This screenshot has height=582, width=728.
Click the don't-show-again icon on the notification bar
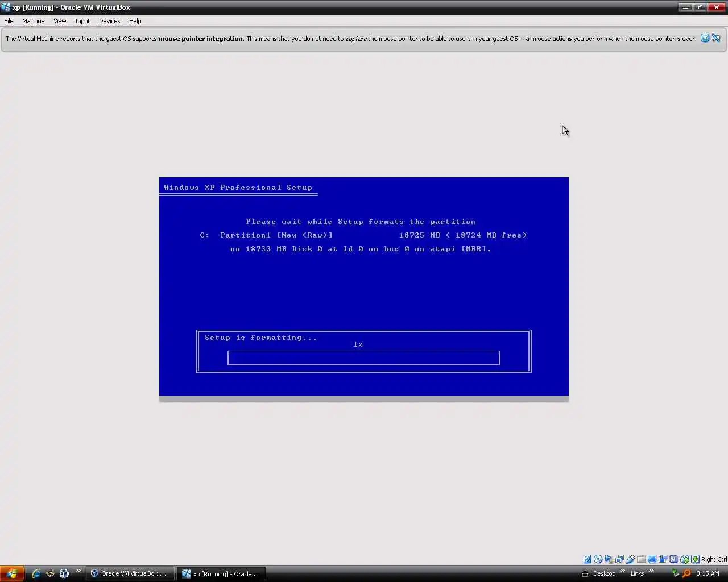pos(716,38)
